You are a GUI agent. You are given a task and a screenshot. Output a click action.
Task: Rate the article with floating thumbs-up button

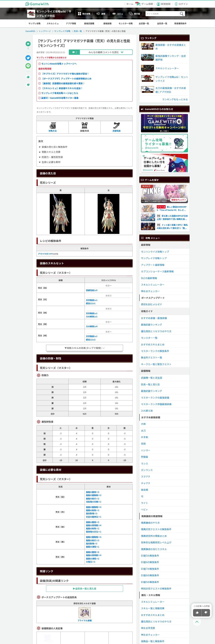[x=197, y=612]
